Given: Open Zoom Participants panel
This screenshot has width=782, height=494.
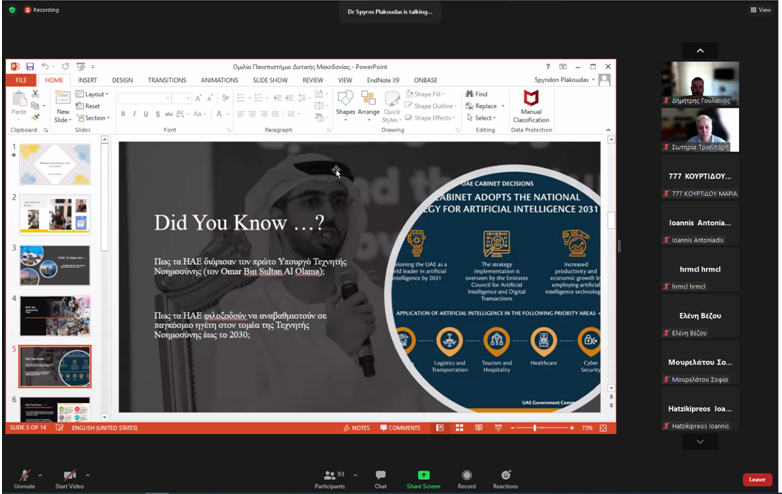Looking at the screenshot, I should coord(330,479).
